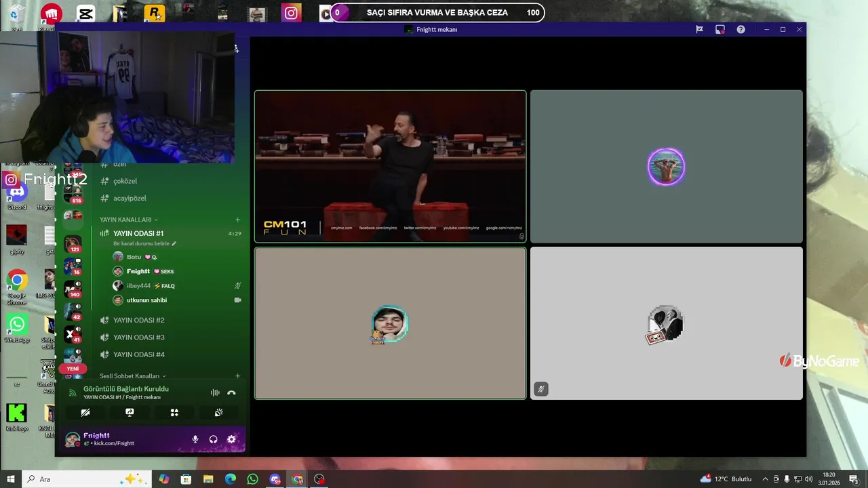Add channel to Sesli Sohbet Kanalları
Image resolution: width=868 pixels, height=488 pixels.
coord(237,375)
